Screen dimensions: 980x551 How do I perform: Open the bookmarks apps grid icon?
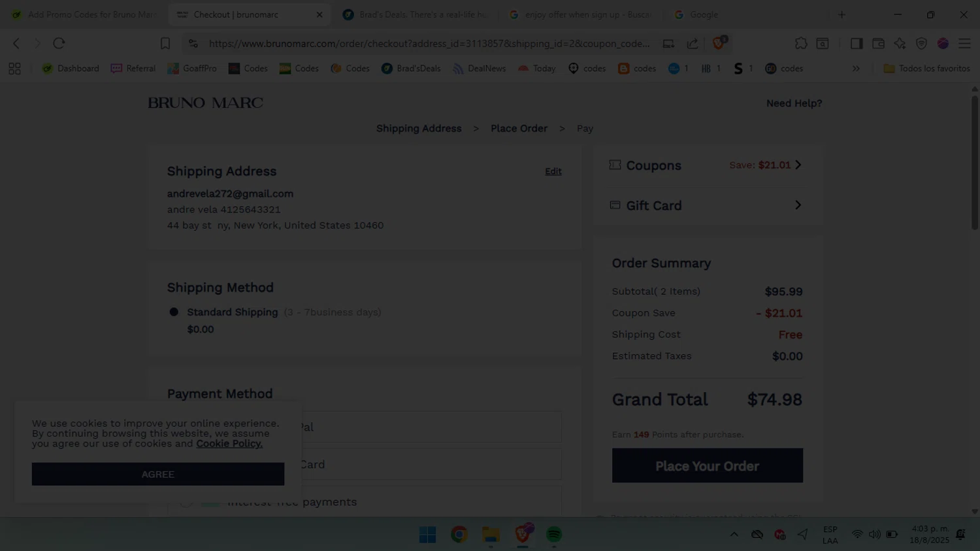pos(14,69)
